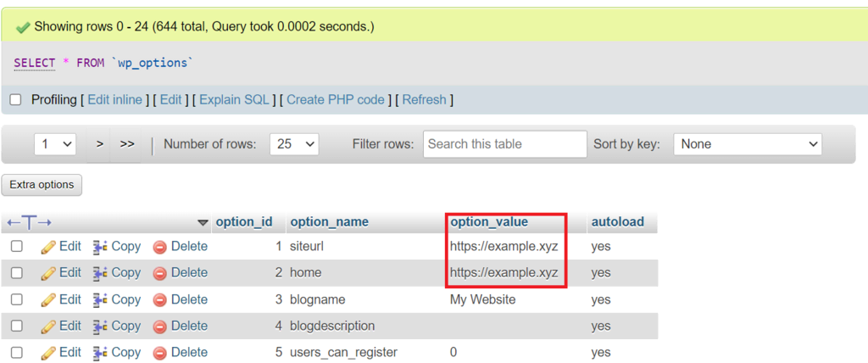This screenshot has width=868, height=363.
Task: Click the red Delete icon for siteurl row
Action: pos(159,247)
